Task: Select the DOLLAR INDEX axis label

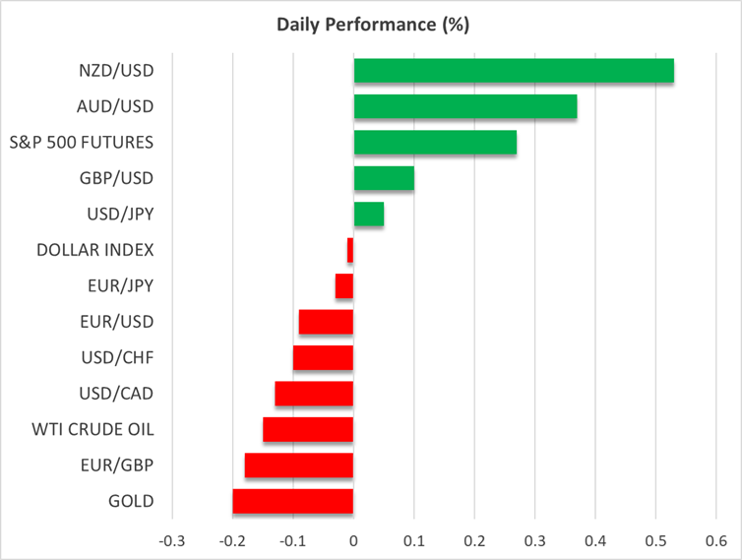Action: 94,250
